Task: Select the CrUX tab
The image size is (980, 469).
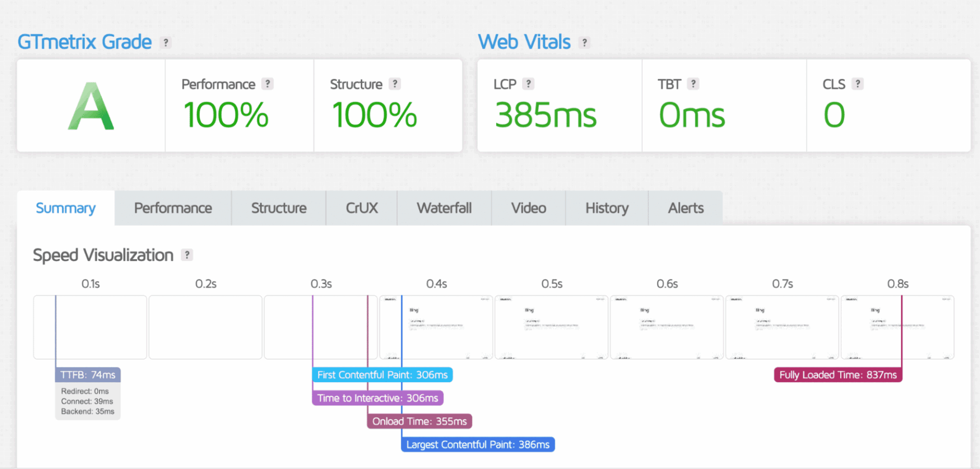Action: point(362,208)
